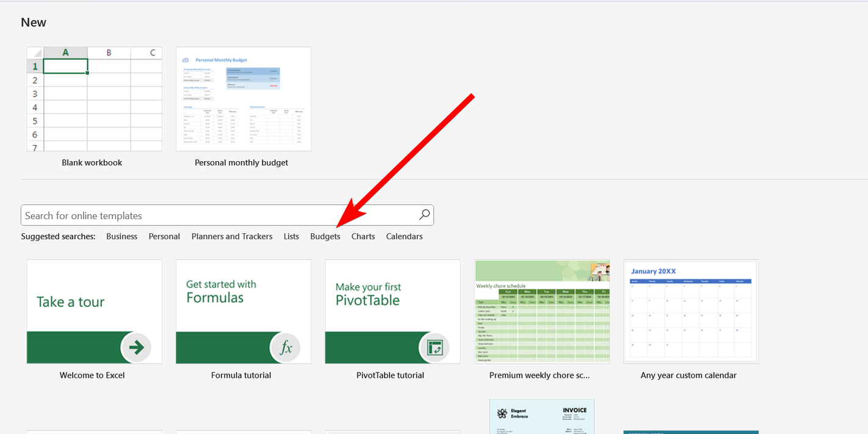This screenshot has height=434, width=868.
Task: Open the Elegant Embrace invoice template
Action: pos(542,417)
